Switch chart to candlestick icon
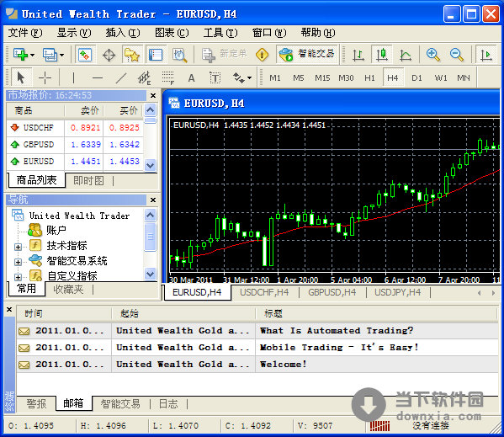Screen dimensions: 504x437 (x=382, y=55)
